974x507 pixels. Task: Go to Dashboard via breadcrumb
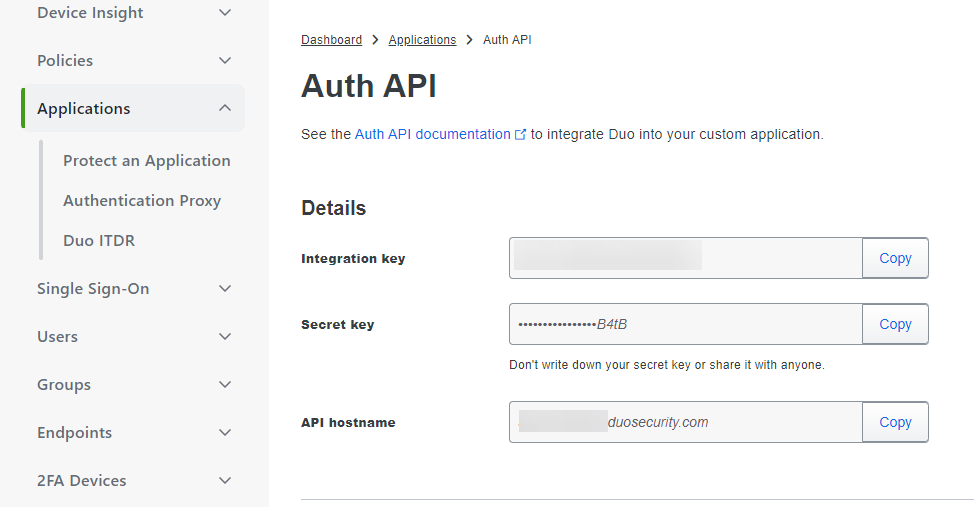(x=331, y=40)
